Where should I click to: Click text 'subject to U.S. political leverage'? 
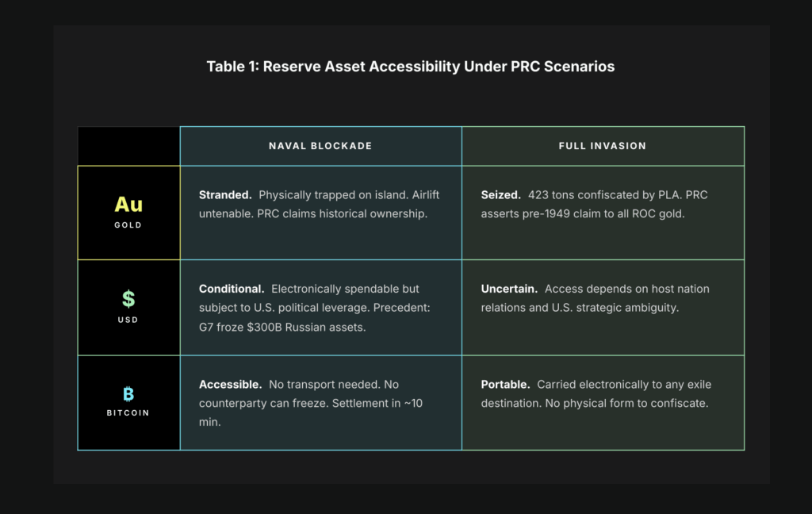pyautogui.click(x=285, y=307)
